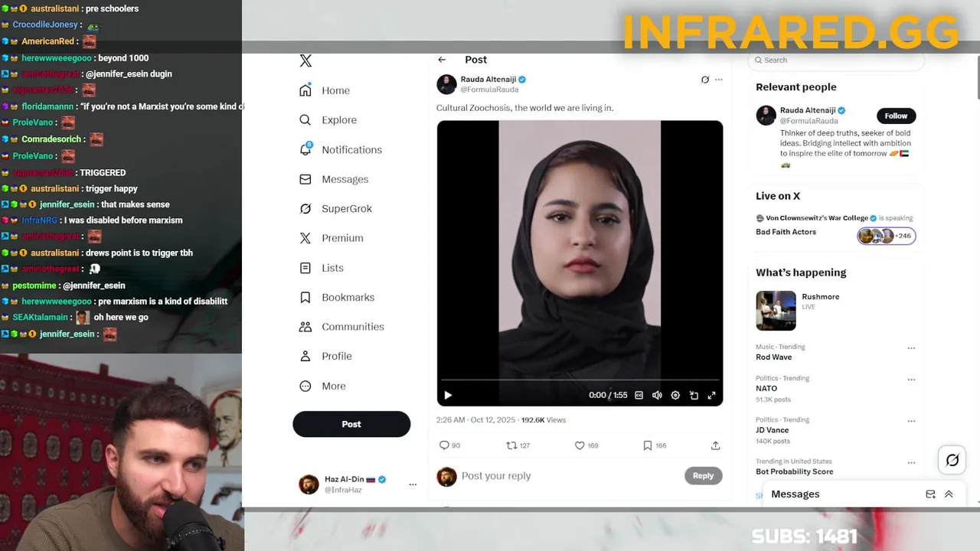The height and width of the screenshot is (551, 980).
Task: Click the X logo icon
Action: 305,60
